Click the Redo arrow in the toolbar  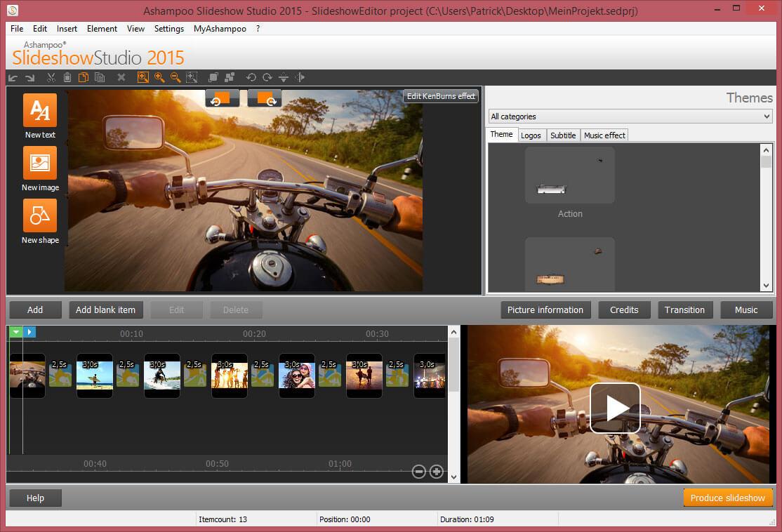[30, 77]
